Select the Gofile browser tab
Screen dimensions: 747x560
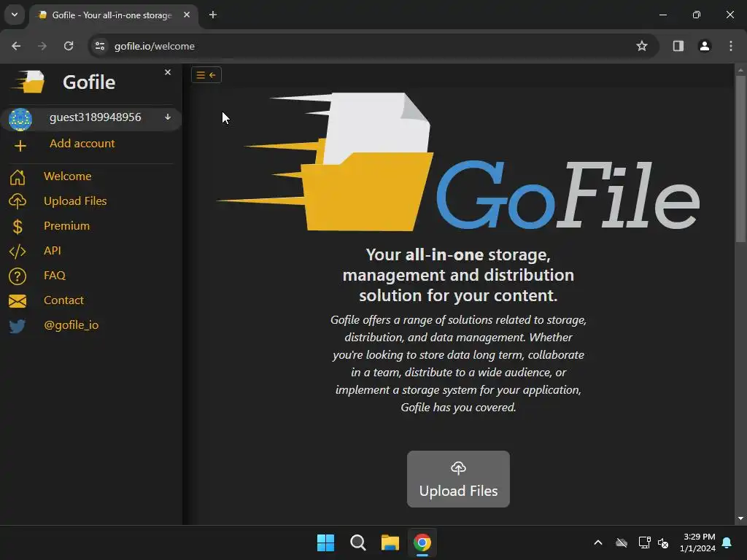(113, 15)
